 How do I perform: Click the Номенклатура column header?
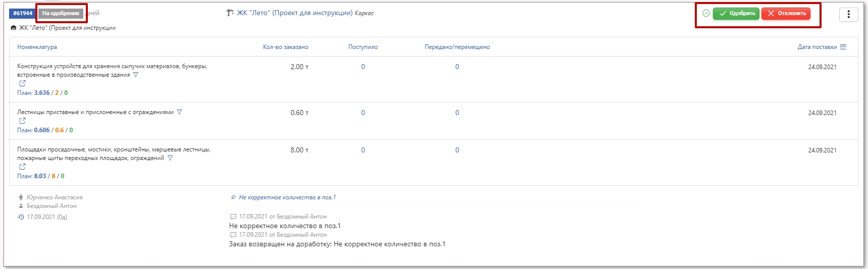coord(37,47)
